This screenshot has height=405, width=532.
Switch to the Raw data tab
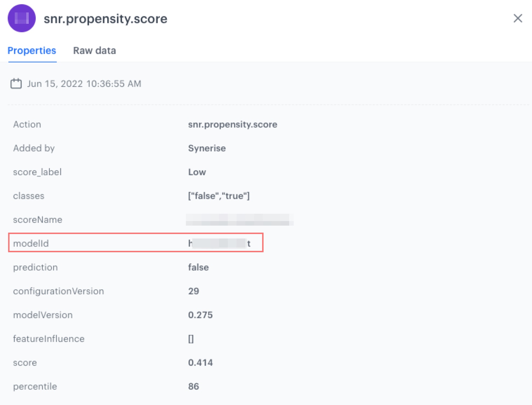[94, 50]
